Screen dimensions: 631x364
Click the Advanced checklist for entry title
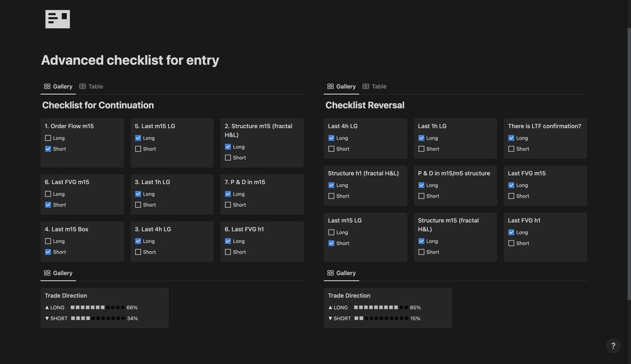[130, 60]
